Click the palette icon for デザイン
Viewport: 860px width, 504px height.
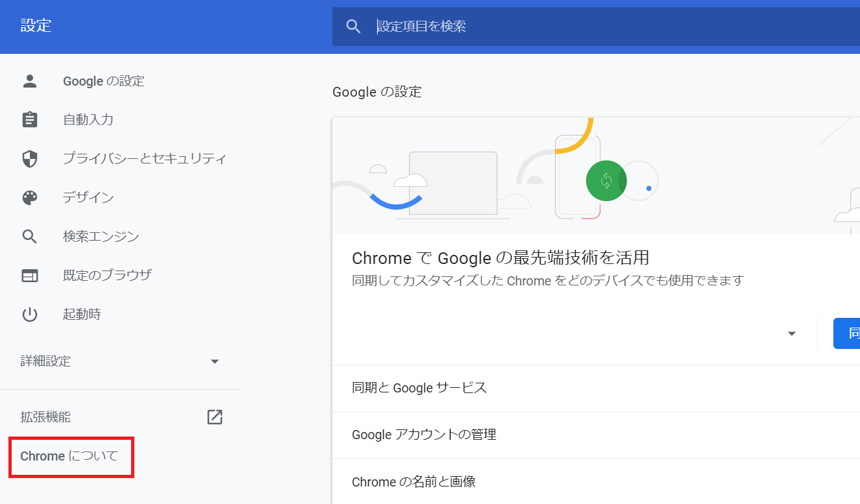[x=30, y=198]
